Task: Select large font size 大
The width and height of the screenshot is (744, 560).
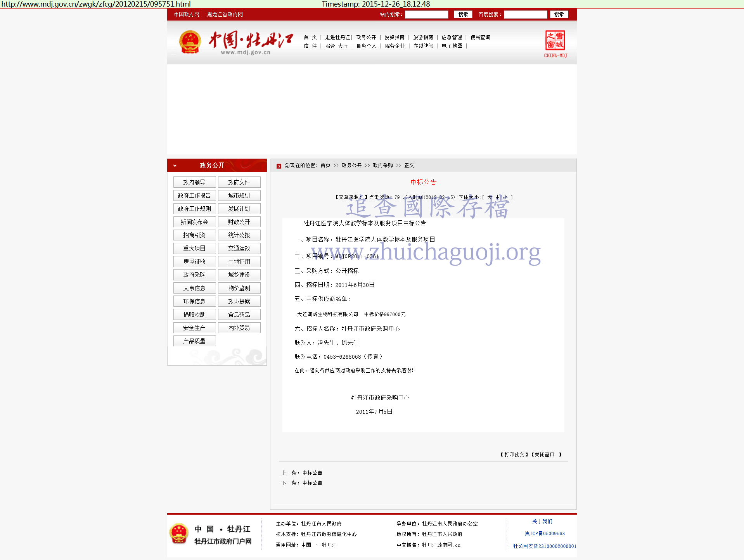Action: pos(490,197)
